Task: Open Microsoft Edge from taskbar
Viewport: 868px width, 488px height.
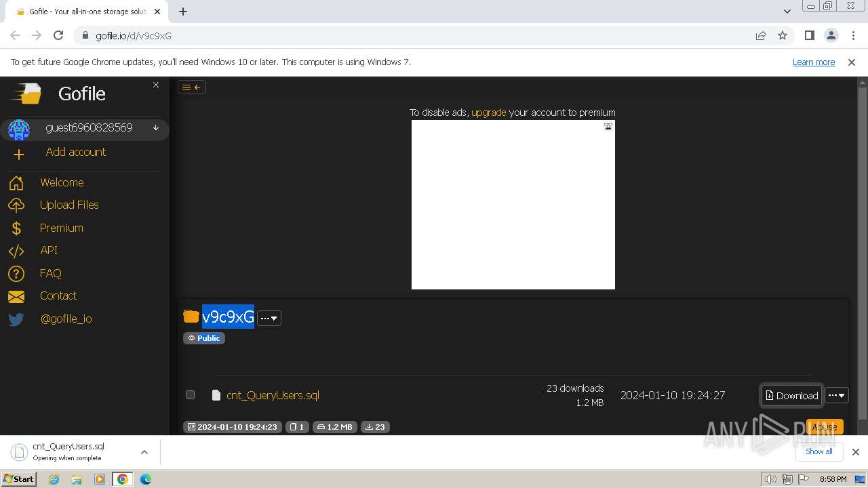Action: (145, 479)
